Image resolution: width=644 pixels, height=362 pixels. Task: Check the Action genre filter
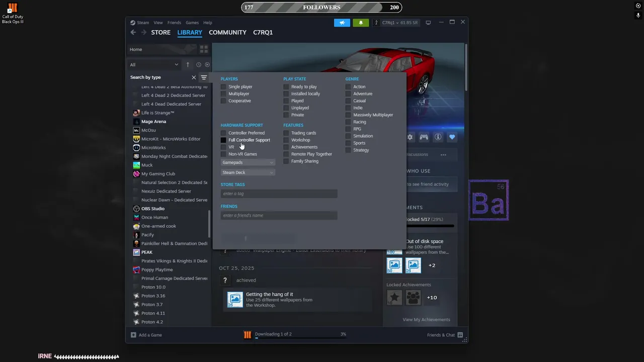tap(348, 86)
